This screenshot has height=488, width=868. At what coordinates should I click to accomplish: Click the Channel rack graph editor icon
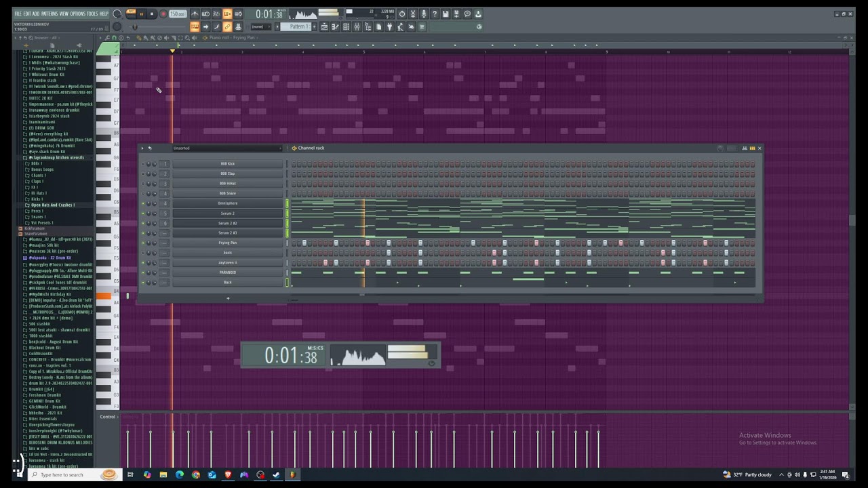click(744, 148)
